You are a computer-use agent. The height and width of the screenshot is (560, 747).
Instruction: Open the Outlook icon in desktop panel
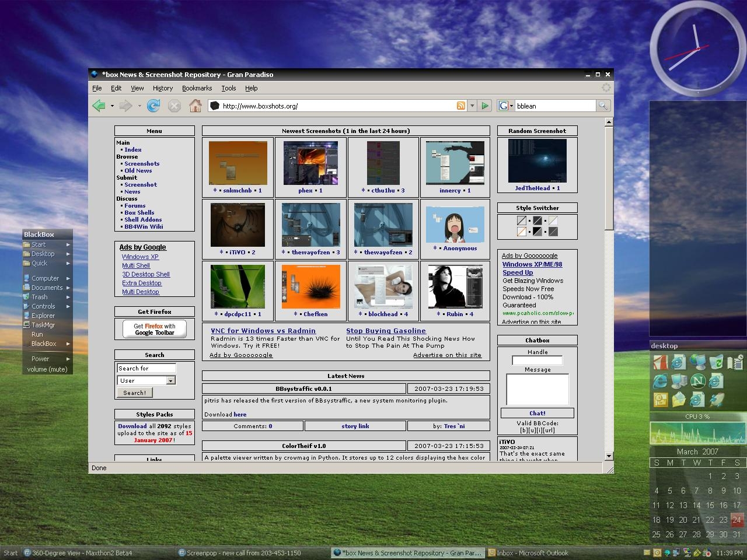[660, 400]
